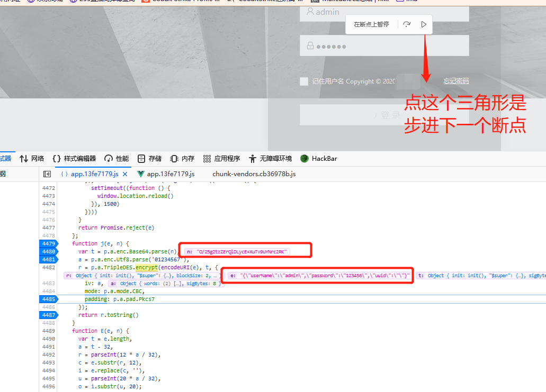
Task: Click the Resume triangle in the paused overlay
Action: tap(424, 24)
